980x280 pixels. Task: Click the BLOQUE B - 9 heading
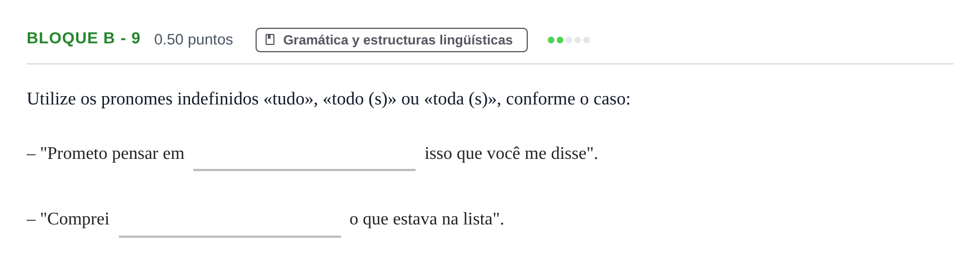(x=83, y=38)
